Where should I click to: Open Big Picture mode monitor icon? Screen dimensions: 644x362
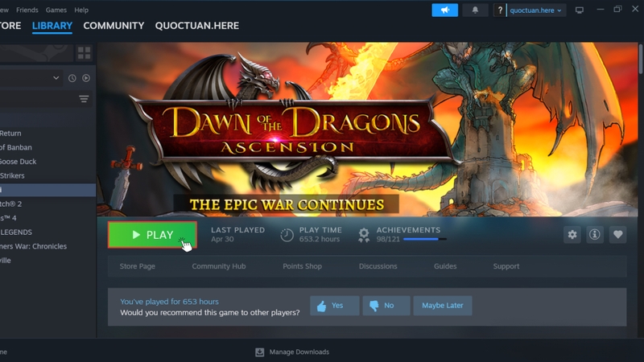point(580,10)
